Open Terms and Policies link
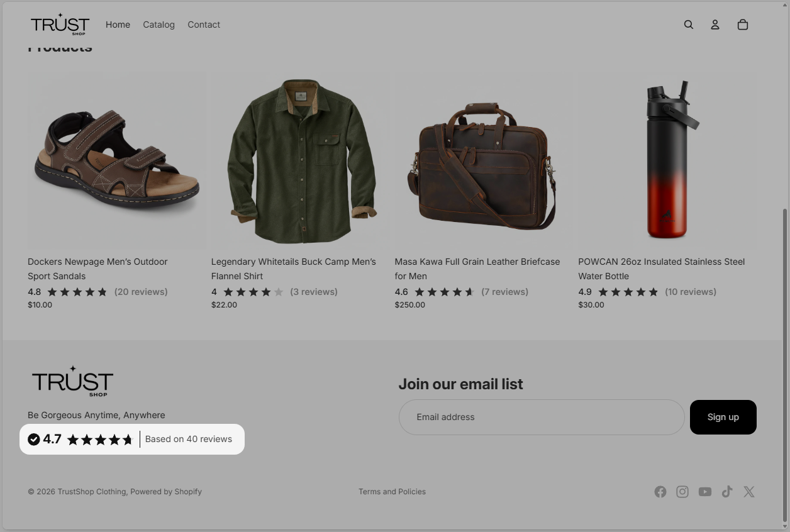 pyautogui.click(x=392, y=492)
